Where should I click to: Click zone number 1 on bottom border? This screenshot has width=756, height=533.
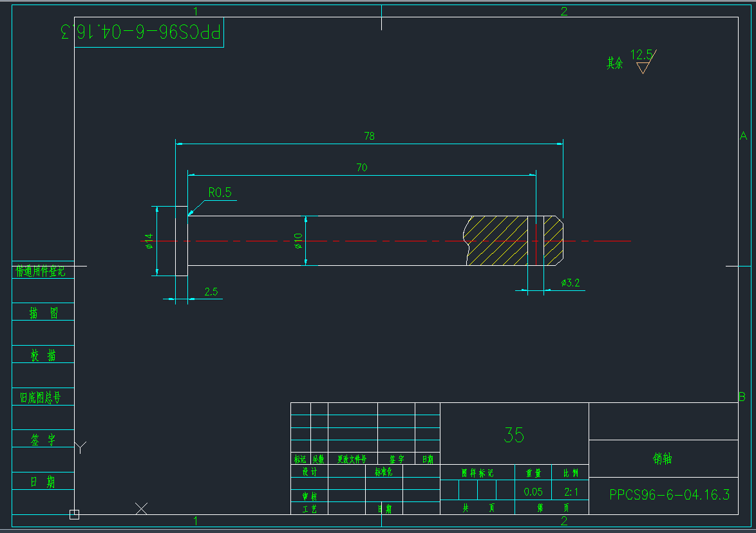[195, 521]
